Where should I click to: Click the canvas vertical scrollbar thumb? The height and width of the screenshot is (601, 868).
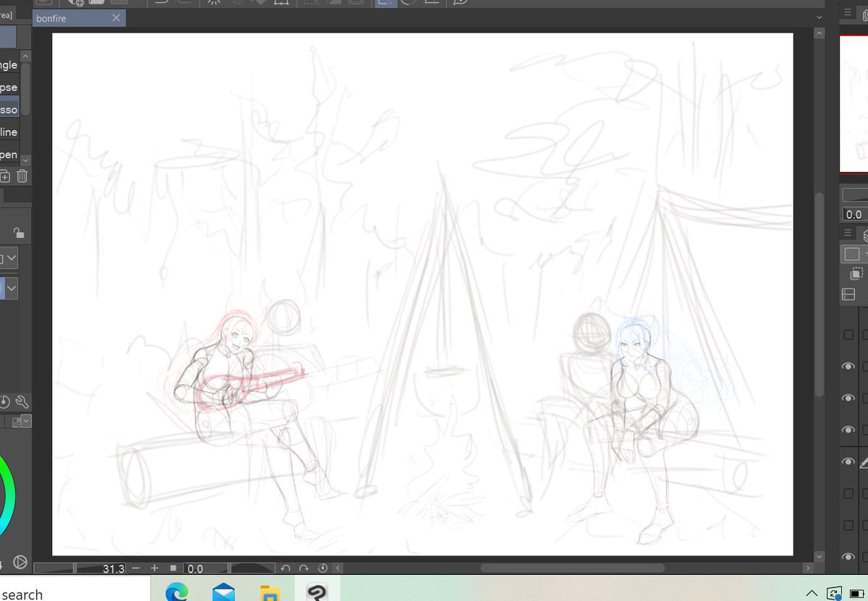coord(819,294)
